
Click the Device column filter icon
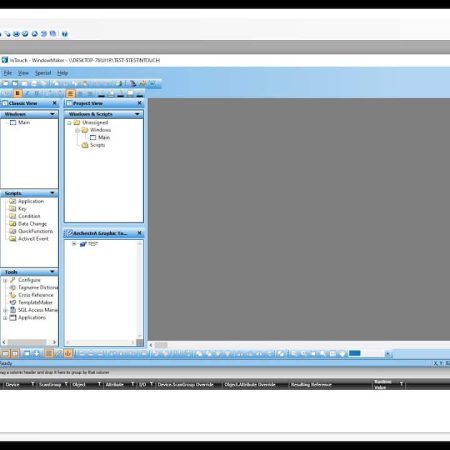click(33, 384)
